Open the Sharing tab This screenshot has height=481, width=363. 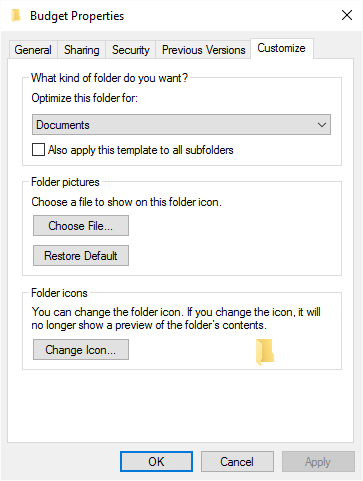point(82,50)
